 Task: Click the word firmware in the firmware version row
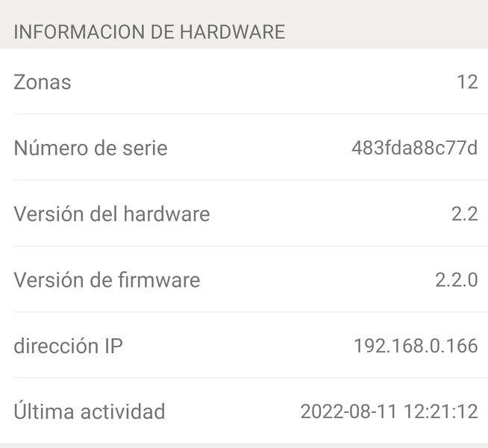pos(159,279)
